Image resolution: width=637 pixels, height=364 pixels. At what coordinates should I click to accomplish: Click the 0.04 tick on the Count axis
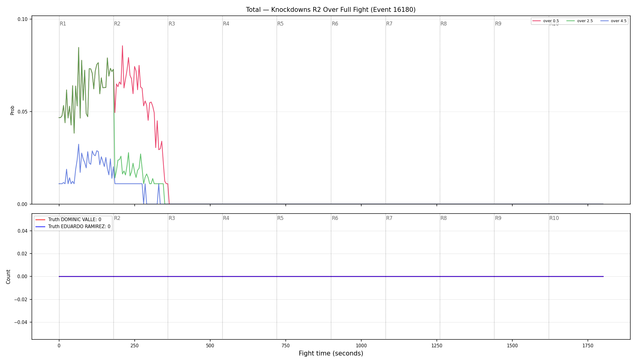pos(22,231)
